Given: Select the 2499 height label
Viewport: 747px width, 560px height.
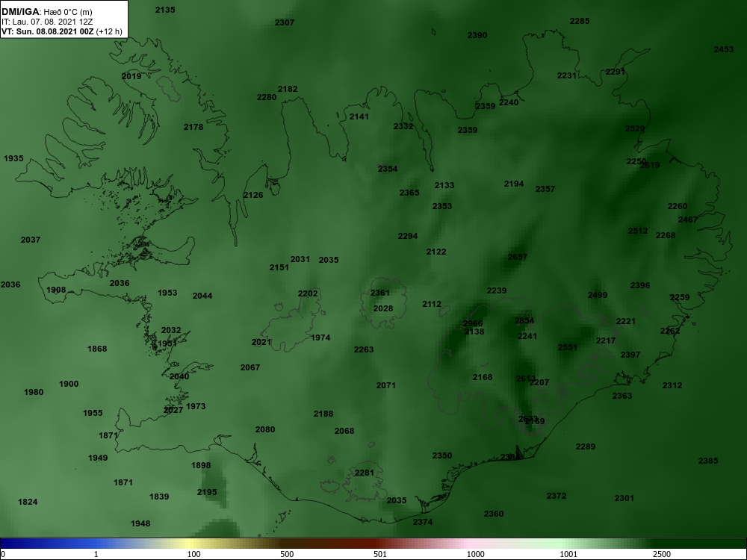Looking at the screenshot, I should click(x=598, y=296).
